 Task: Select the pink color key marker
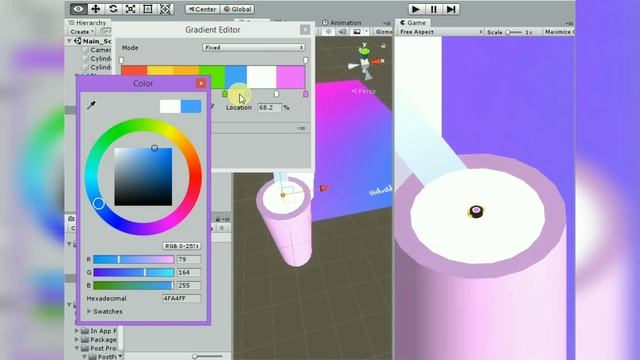point(306,94)
